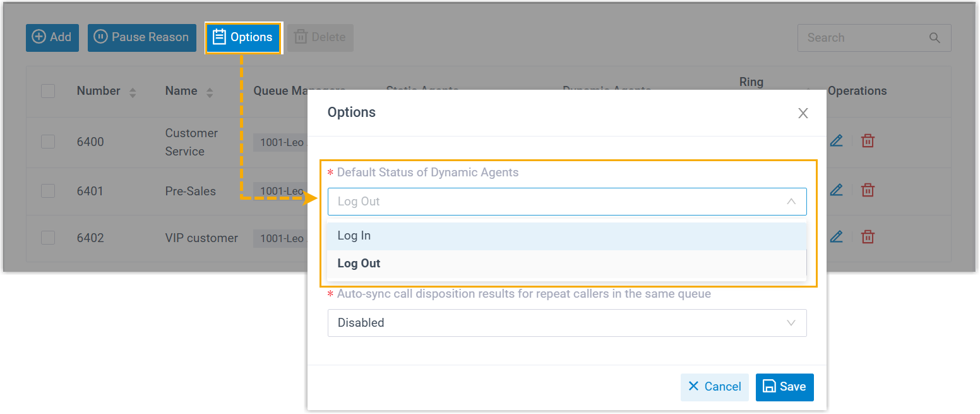Image resolution: width=980 pixels, height=414 pixels.
Task: Sort the table by Number column
Action: tap(133, 92)
